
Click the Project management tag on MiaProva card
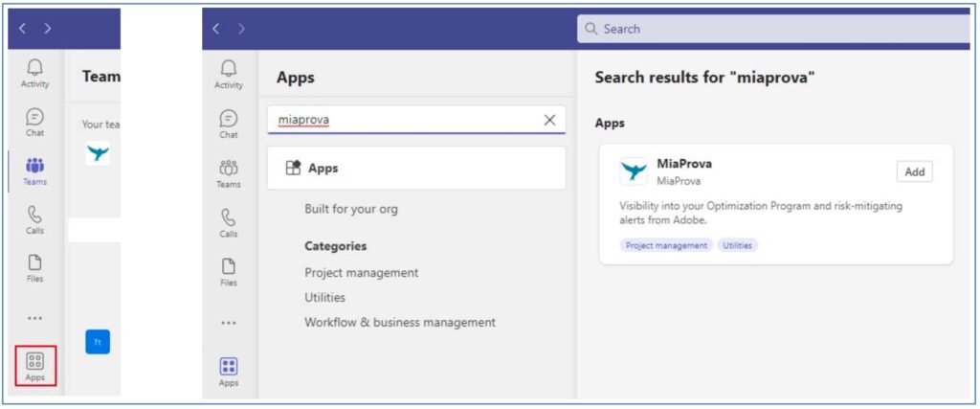[x=666, y=246]
